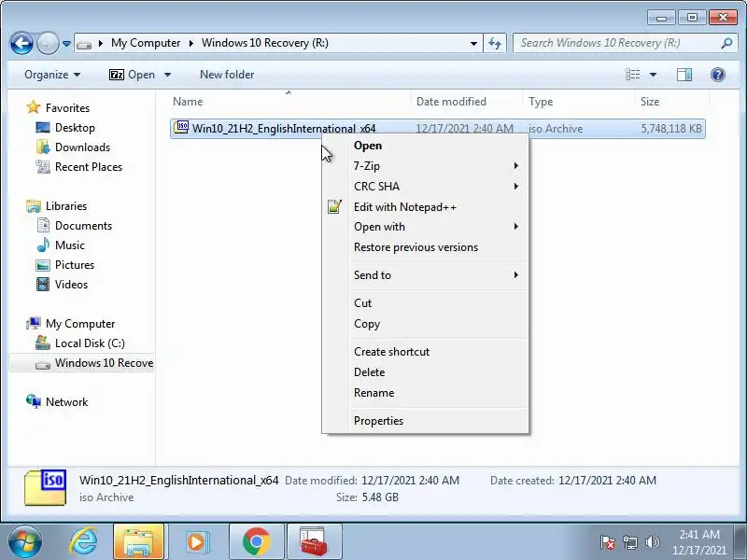Click the Help question mark icon
The width and height of the screenshot is (747, 560).
(x=717, y=75)
